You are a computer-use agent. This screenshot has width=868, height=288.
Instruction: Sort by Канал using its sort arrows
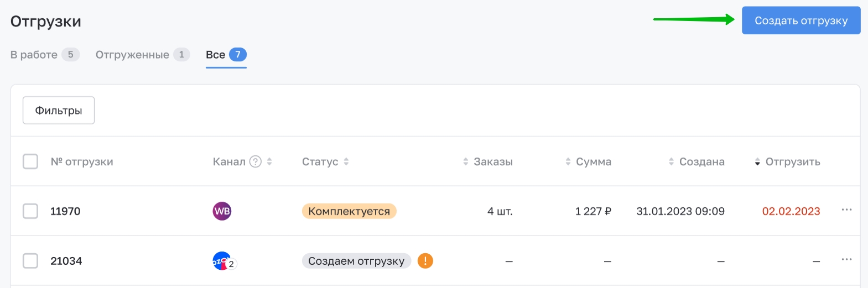coord(269,161)
